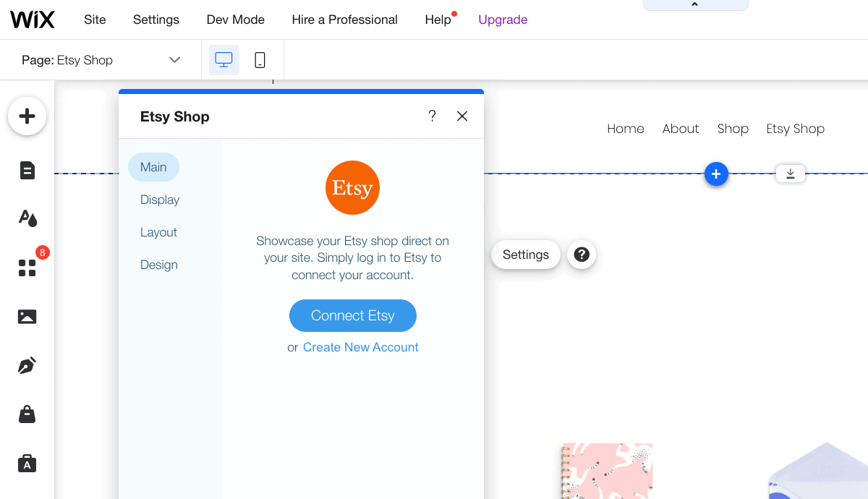Open the Media sidebar icon
This screenshot has width=868, height=499.
point(27,317)
